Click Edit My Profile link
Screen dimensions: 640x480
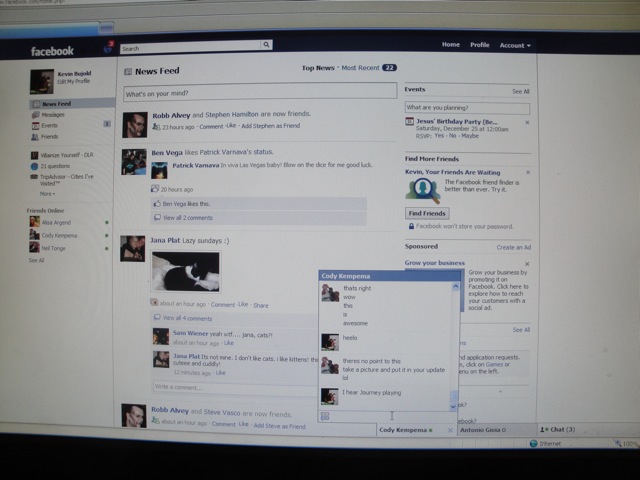coord(73,81)
